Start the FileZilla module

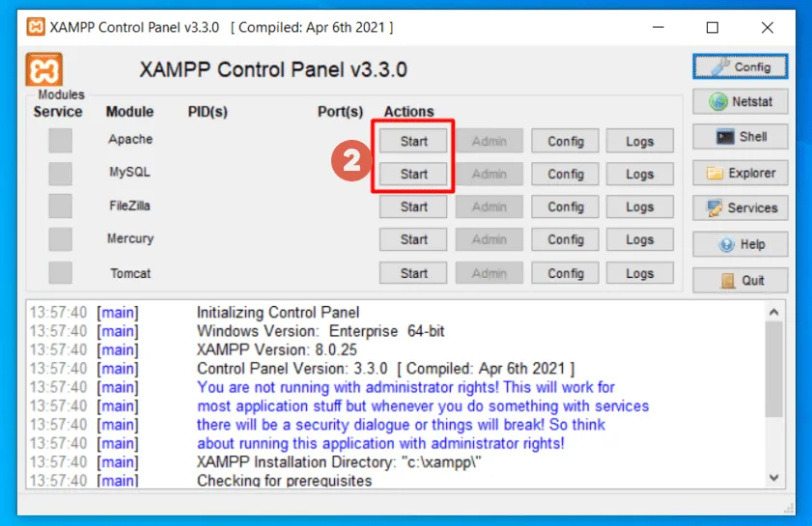[x=413, y=207]
